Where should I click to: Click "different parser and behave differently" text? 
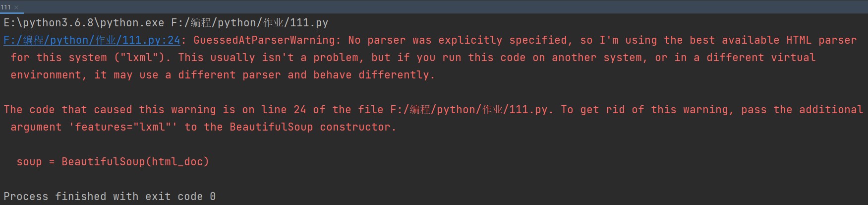306,75
